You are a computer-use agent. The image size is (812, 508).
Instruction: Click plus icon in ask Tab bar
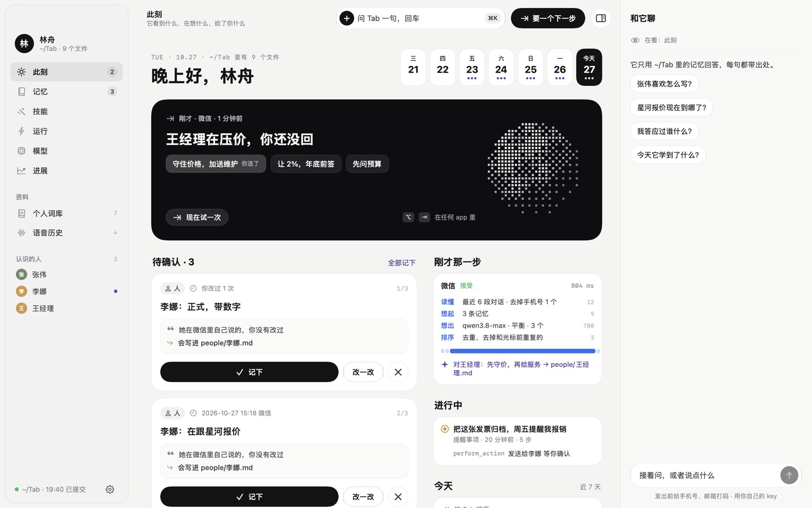tap(347, 18)
